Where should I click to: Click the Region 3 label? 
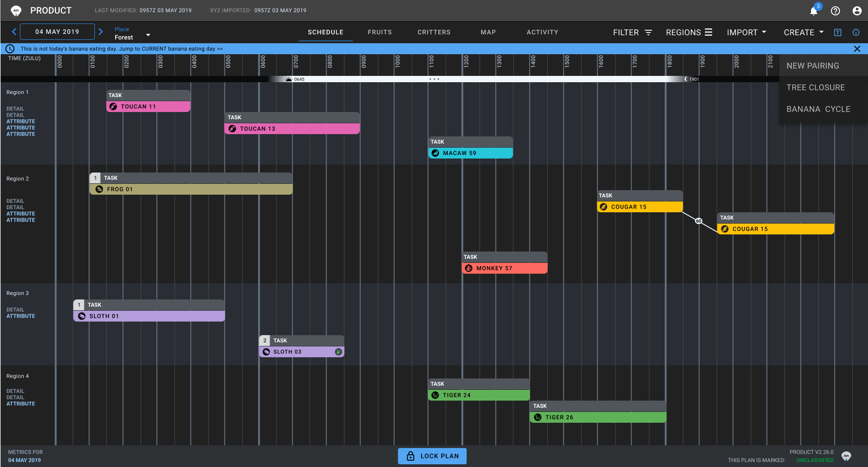[17, 293]
